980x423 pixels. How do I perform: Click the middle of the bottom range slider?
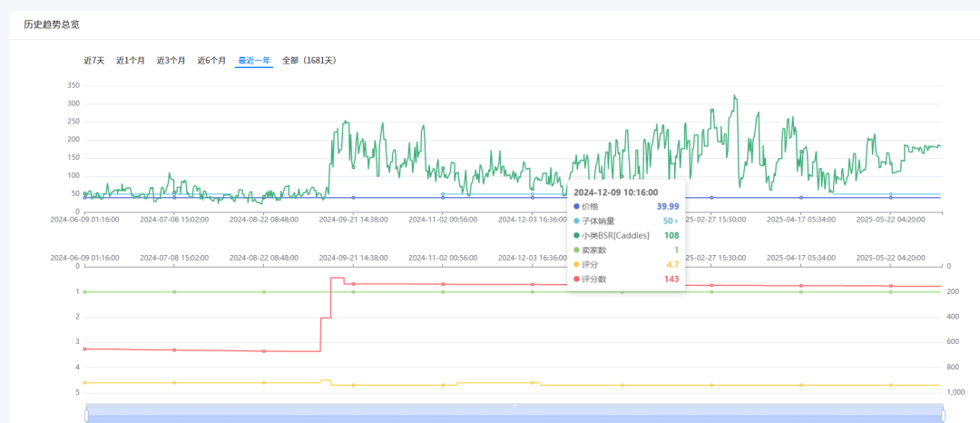pos(514,415)
